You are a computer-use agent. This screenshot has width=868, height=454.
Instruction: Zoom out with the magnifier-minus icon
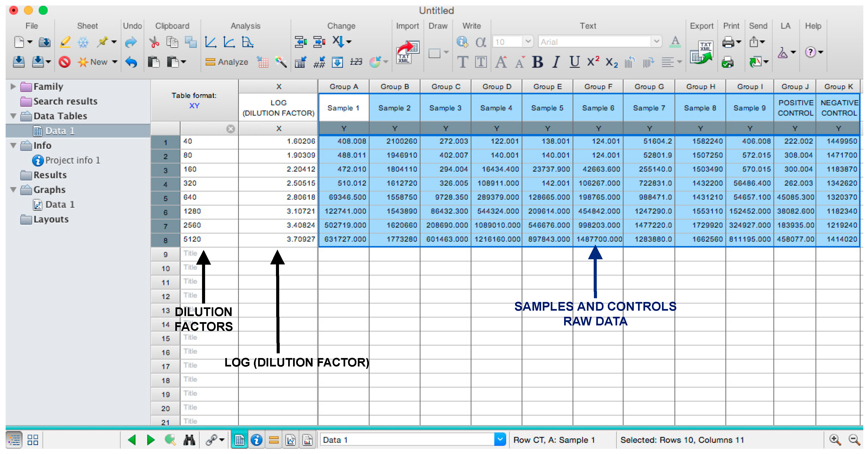(854, 439)
